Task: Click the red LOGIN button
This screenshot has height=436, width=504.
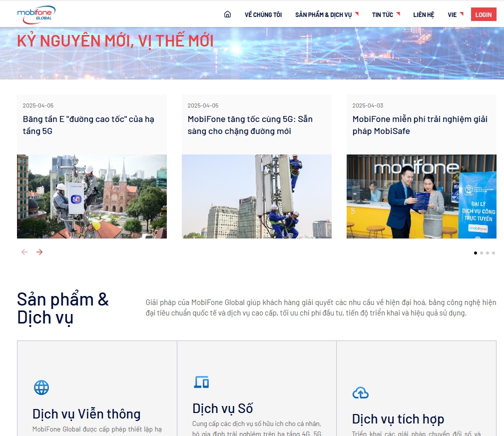Action: [484, 14]
